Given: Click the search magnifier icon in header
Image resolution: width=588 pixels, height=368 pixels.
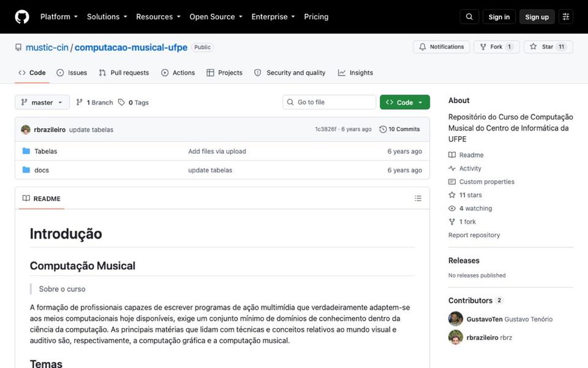Looking at the screenshot, I should [x=469, y=17].
